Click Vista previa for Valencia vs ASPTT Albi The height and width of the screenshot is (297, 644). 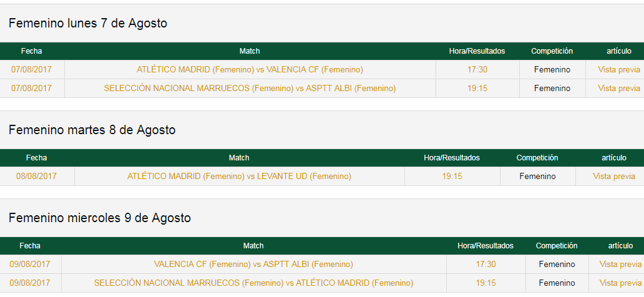620,264
